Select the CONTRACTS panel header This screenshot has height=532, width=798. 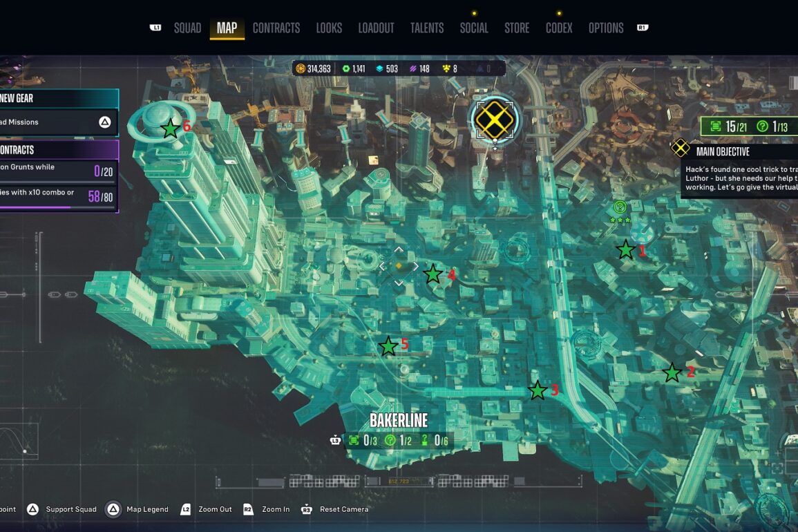[x=59, y=150]
